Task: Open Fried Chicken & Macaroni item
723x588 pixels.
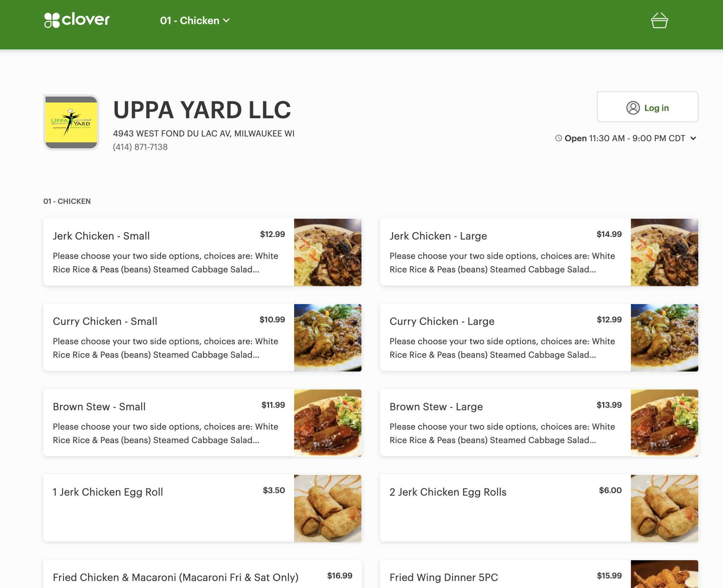Action: click(x=175, y=577)
